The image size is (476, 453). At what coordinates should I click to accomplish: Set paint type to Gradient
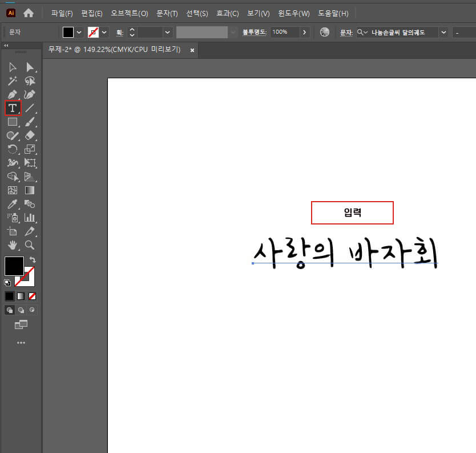[x=21, y=296]
